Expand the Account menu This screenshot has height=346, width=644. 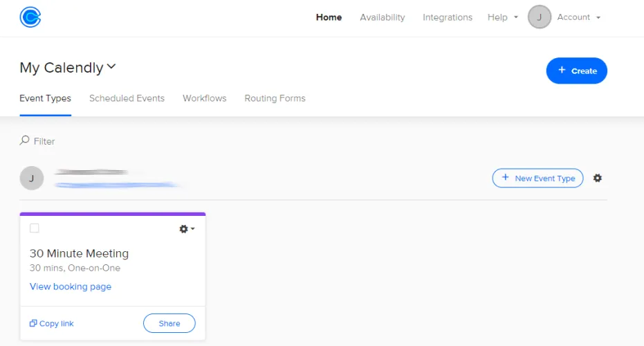pyautogui.click(x=578, y=17)
